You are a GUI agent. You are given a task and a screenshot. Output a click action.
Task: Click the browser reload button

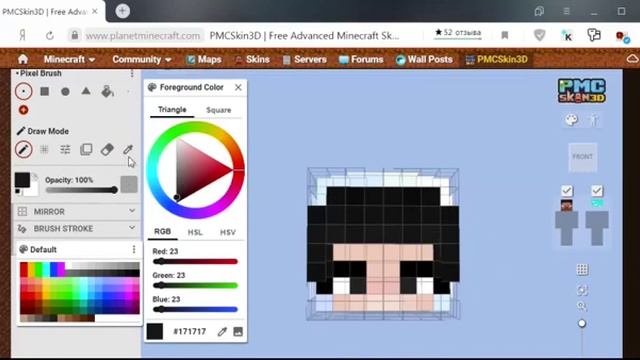coord(50,36)
